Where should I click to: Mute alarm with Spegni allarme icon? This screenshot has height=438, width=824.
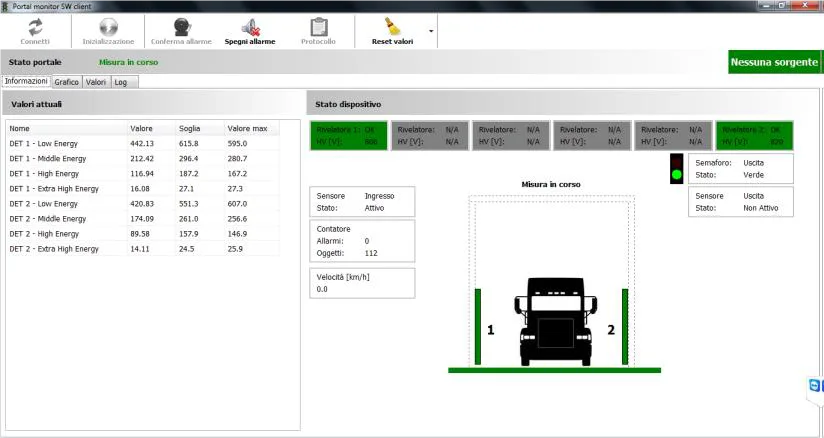point(250,27)
